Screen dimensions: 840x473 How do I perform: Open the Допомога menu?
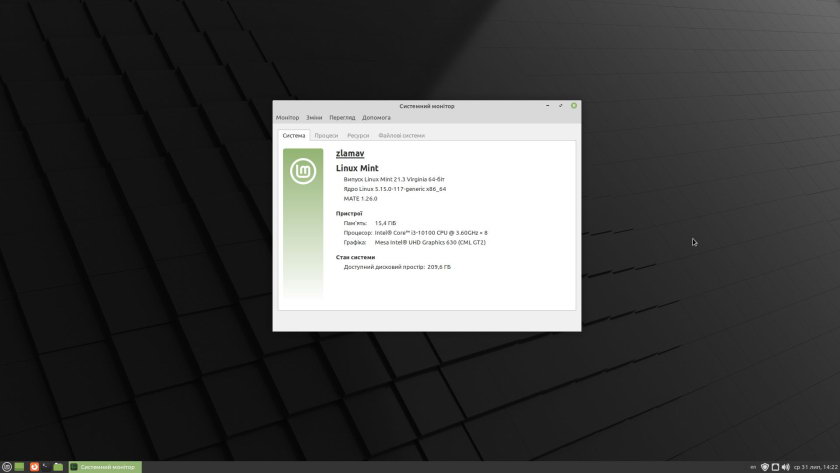(376, 117)
